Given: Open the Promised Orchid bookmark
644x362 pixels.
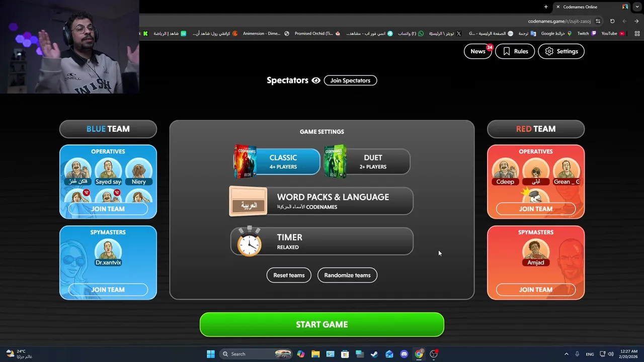Looking at the screenshot, I should pos(317,34).
